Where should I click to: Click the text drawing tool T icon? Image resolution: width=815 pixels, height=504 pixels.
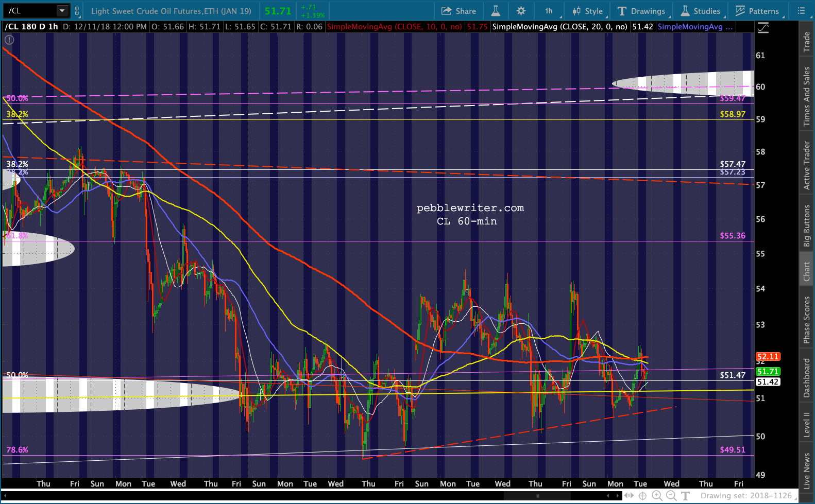tap(685, 496)
